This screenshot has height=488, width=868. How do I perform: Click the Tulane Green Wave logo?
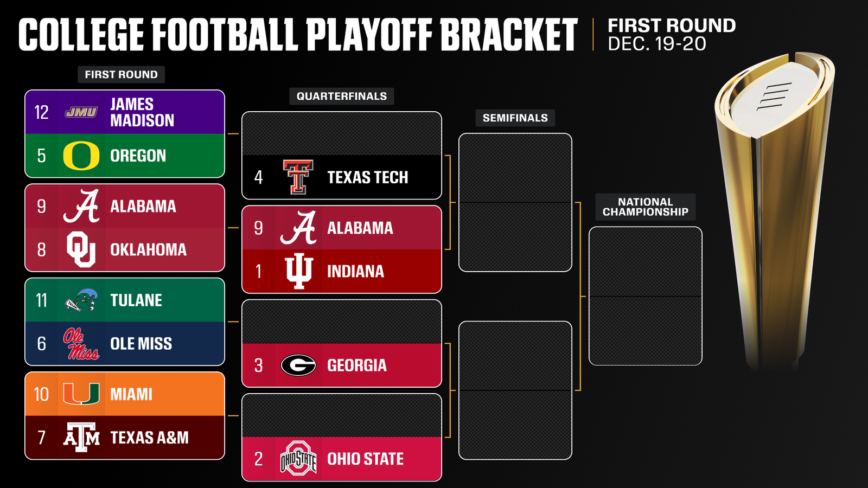click(x=81, y=300)
